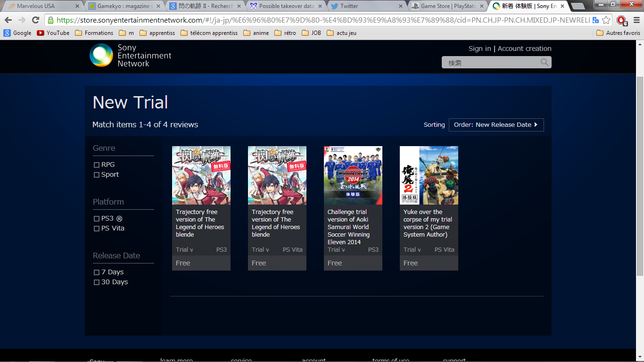
Task: Bookmark page with the star icon
Action: click(606, 20)
